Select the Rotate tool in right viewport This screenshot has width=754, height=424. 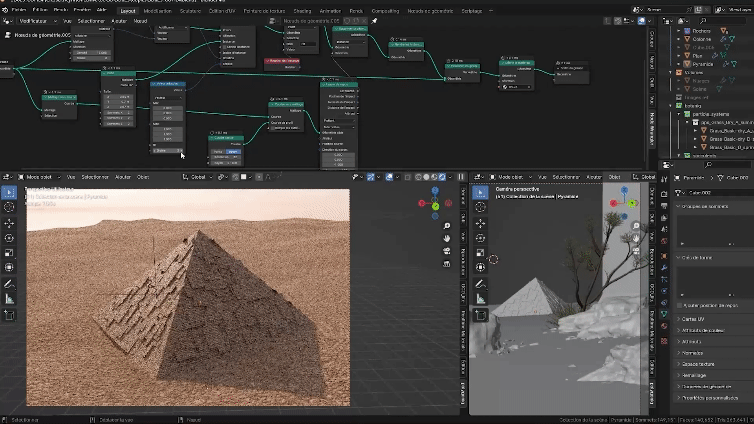pyautogui.click(x=478, y=238)
